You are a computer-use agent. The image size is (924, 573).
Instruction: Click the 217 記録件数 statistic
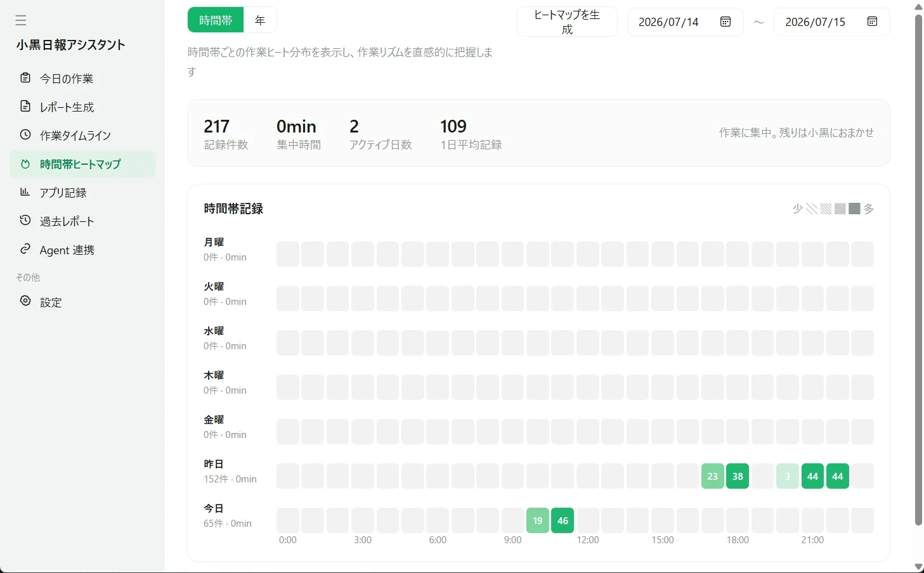point(226,134)
